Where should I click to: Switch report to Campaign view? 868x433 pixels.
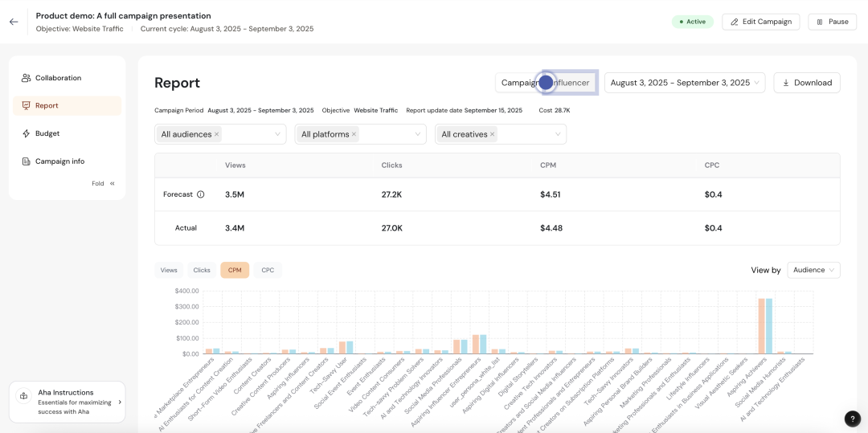[x=518, y=83]
